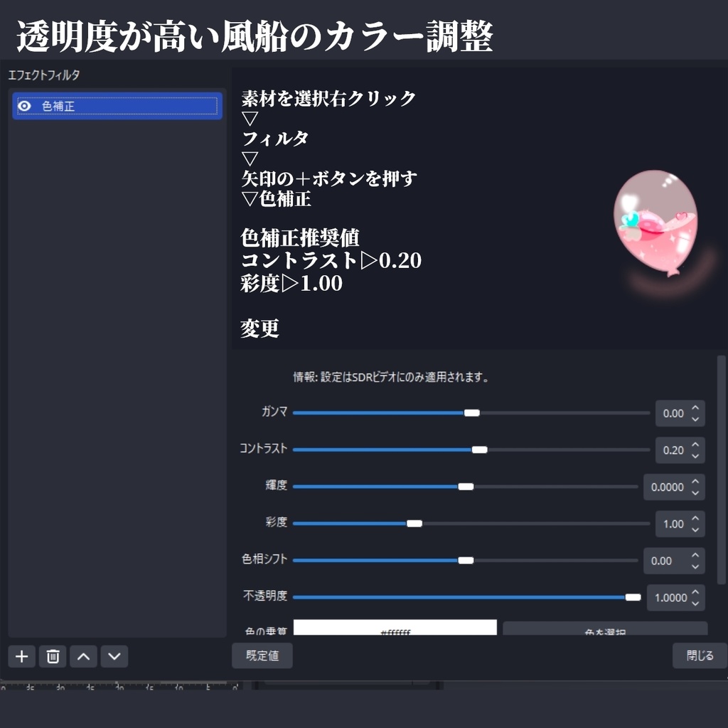728x728 pixels.
Task: Decrease ガンマ with its stepper down arrow
Action: pyautogui.click(x=695, y=419)
